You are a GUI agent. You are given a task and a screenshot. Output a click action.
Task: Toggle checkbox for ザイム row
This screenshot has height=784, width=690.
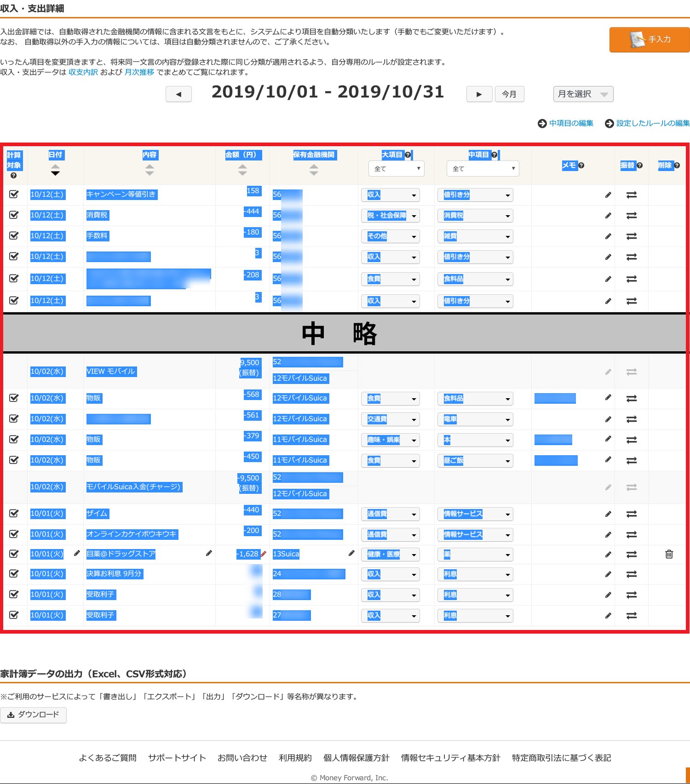click(x=14, y=514)
